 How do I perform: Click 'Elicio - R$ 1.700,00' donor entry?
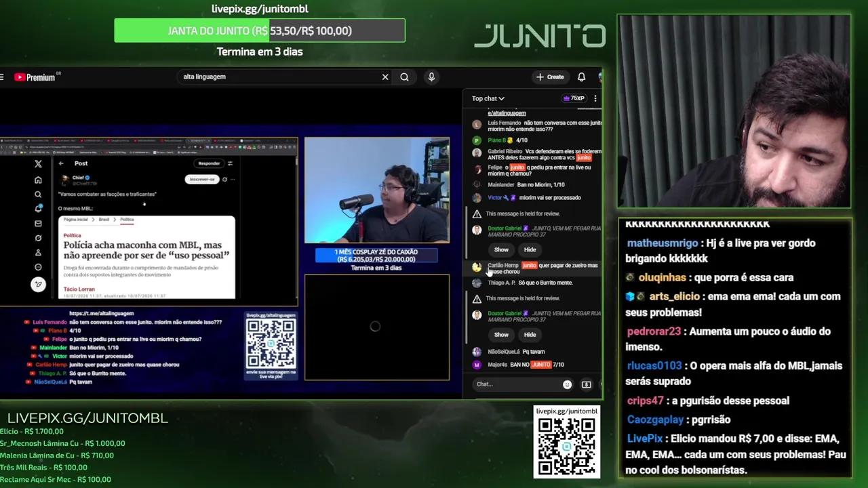[32, 431]
